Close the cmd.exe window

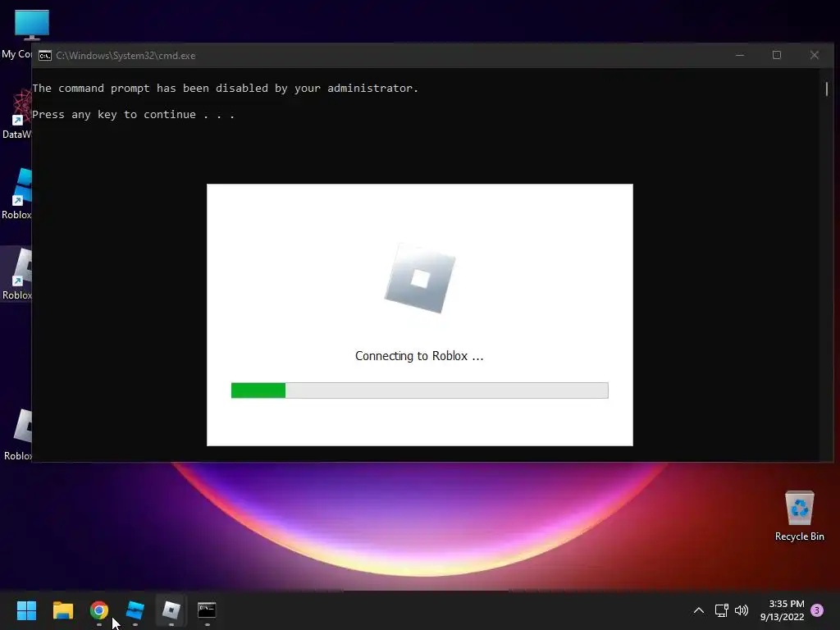pos(815,55)
